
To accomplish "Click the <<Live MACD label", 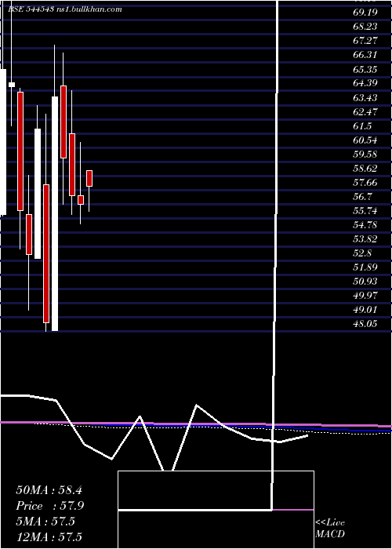I will 330,529.
